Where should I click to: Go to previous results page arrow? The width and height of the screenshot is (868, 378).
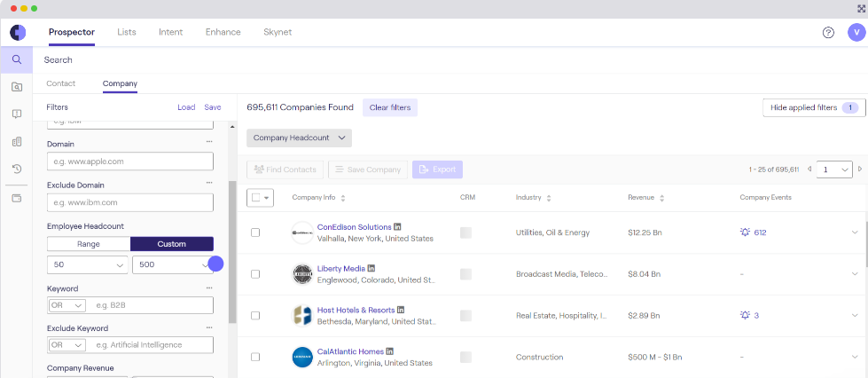coord(809,169)
